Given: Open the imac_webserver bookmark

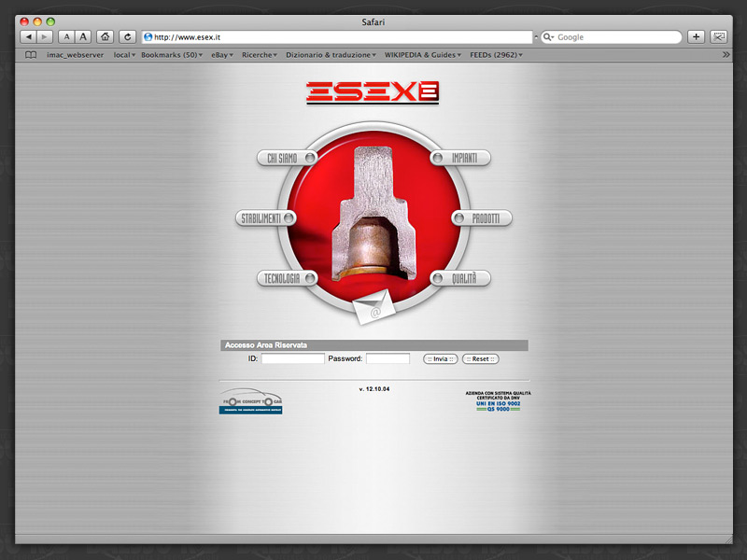Looking at the screenshot, I should 76,55.
